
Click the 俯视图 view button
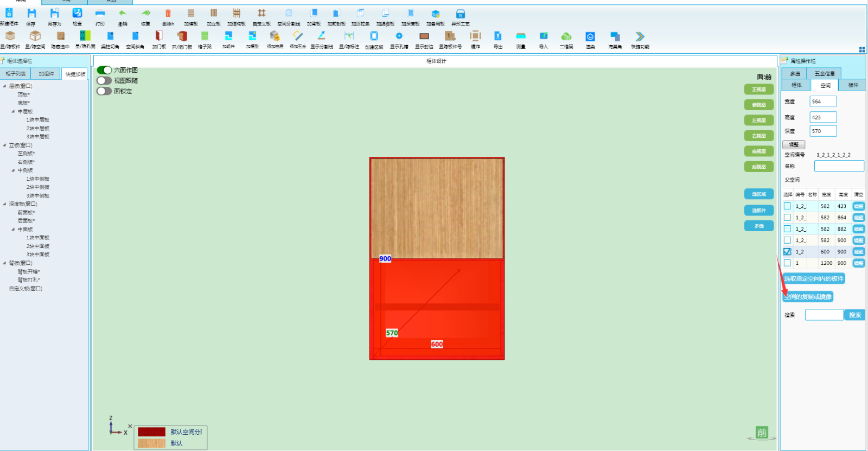click(758, 105)
